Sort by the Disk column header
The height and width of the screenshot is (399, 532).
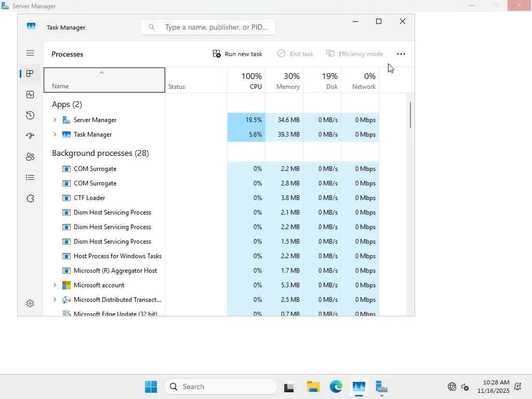[322, 80]
